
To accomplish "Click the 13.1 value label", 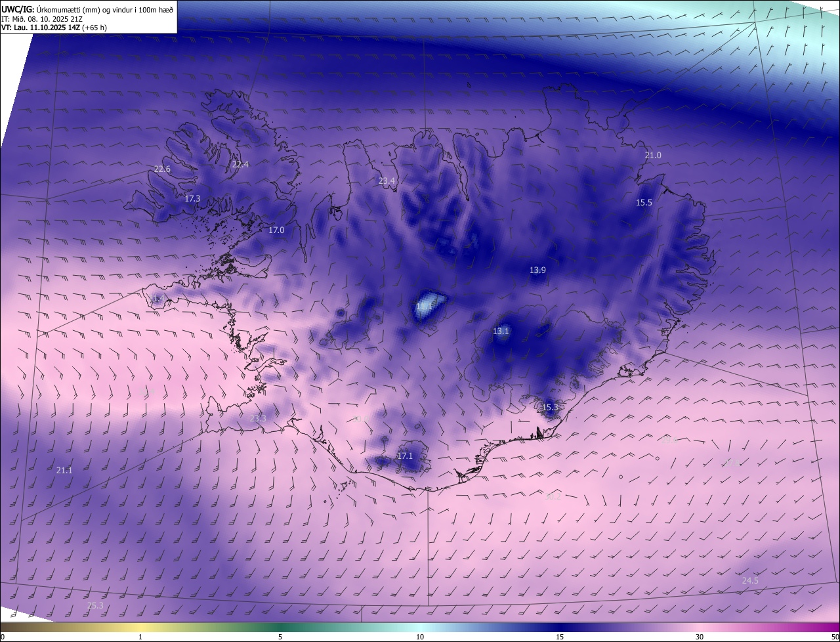I will coord(501,332).
